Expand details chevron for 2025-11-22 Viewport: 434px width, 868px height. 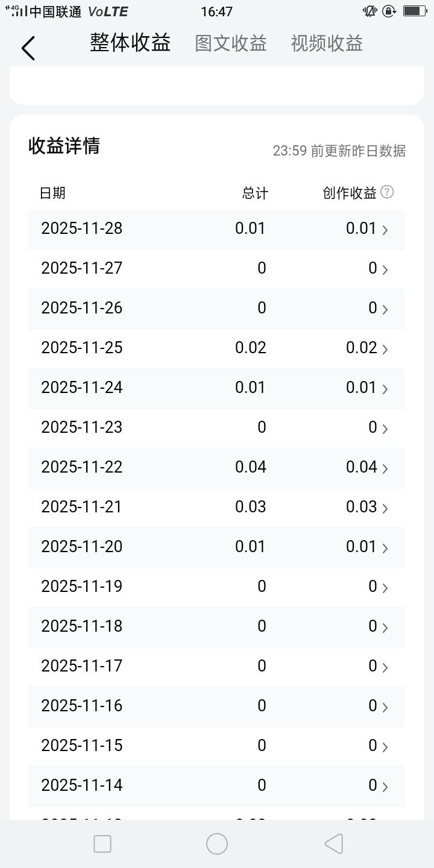[385, 468]
